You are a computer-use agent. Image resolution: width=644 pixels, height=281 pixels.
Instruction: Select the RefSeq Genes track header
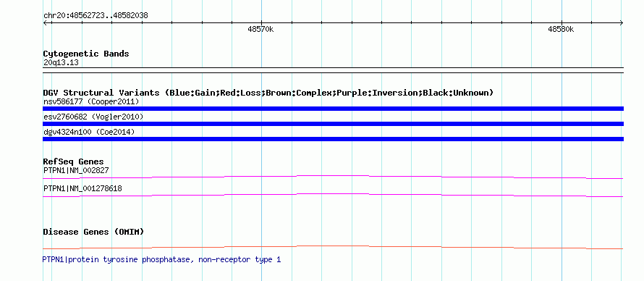coord(74,162)
